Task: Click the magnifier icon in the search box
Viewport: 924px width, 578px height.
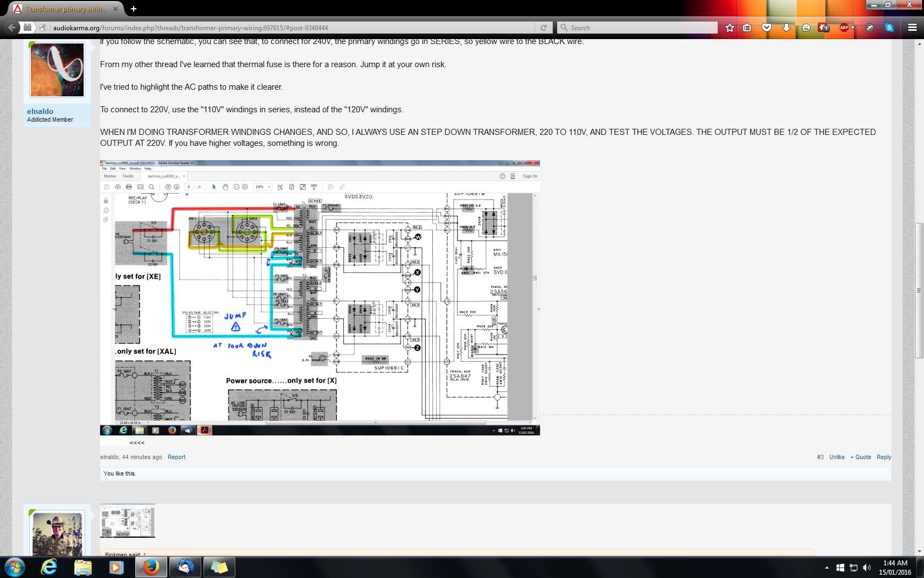Action: click(x=564, y=28)
